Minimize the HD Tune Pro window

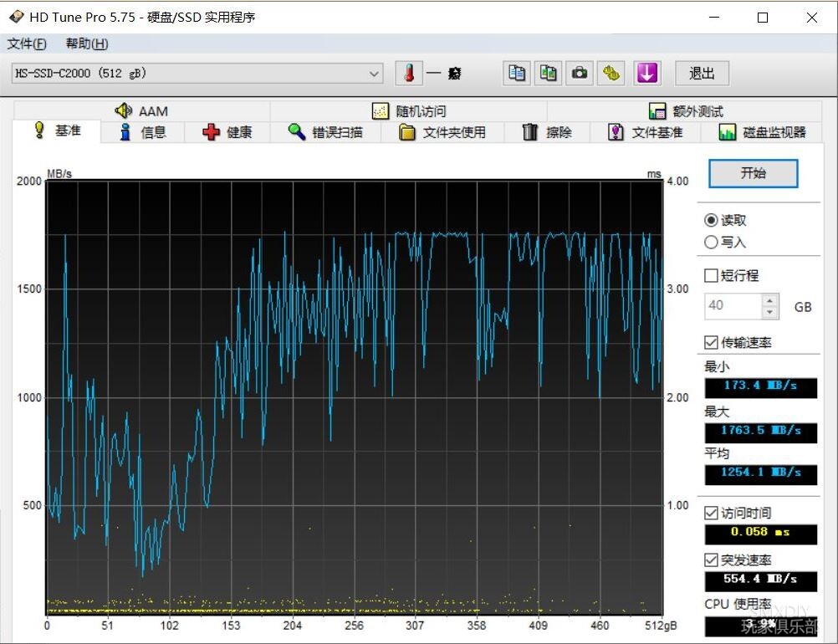(714, 17)
